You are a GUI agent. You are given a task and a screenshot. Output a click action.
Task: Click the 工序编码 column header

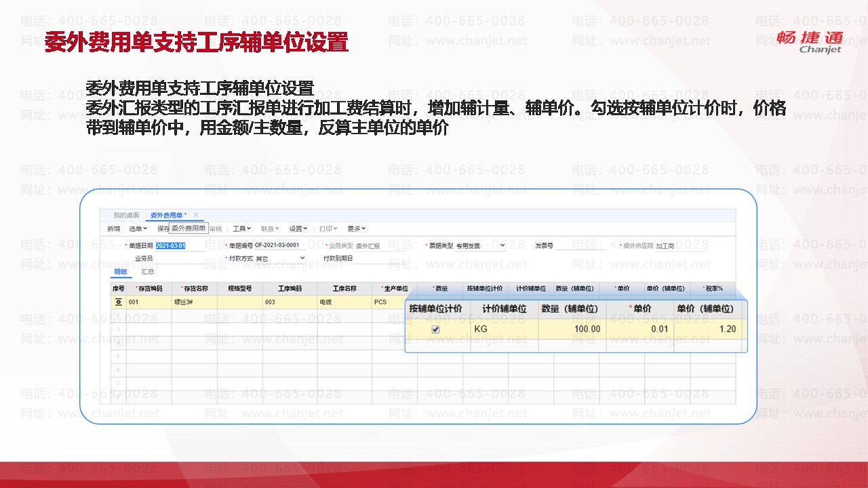[290, 289]
